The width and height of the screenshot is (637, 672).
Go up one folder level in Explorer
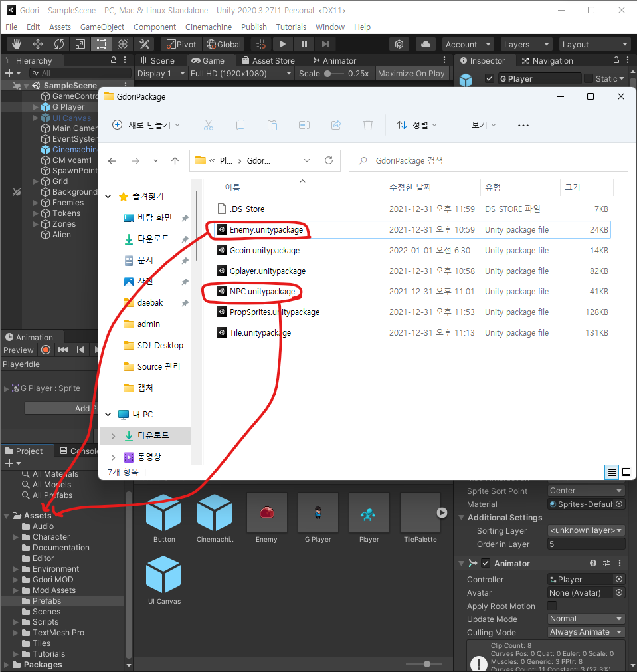tap(175, 161)
